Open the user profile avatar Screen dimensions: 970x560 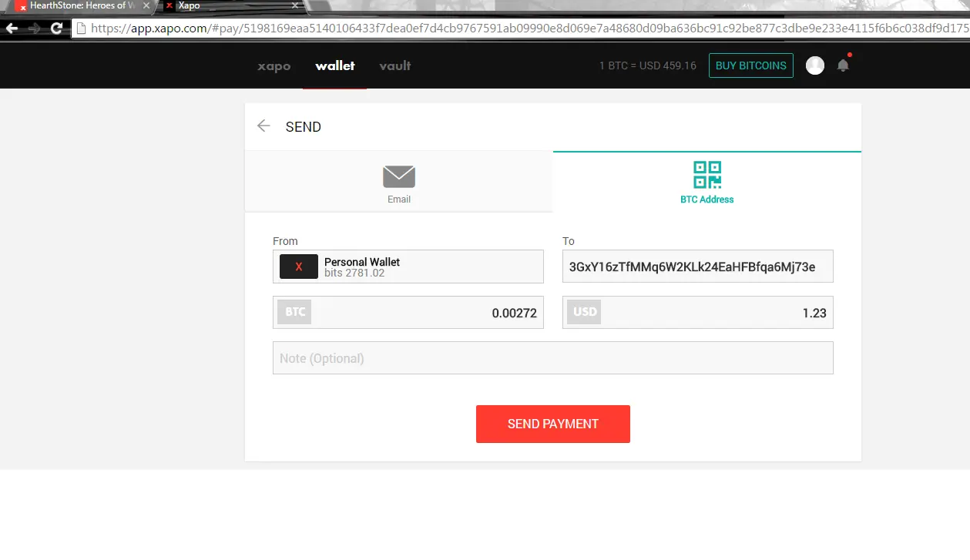(x=815, y=65)
